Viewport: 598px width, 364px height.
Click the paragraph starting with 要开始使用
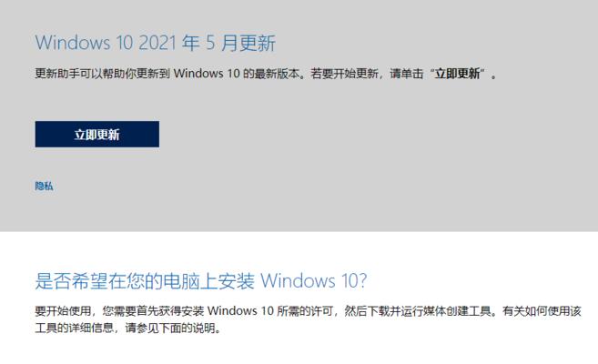(x=309, y=319)
